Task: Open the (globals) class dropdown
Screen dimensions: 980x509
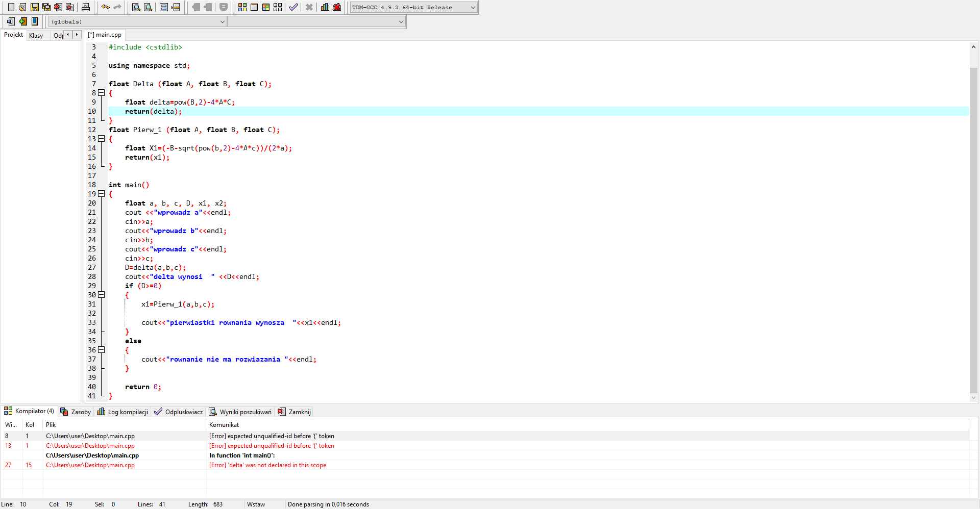Action: 138,21
